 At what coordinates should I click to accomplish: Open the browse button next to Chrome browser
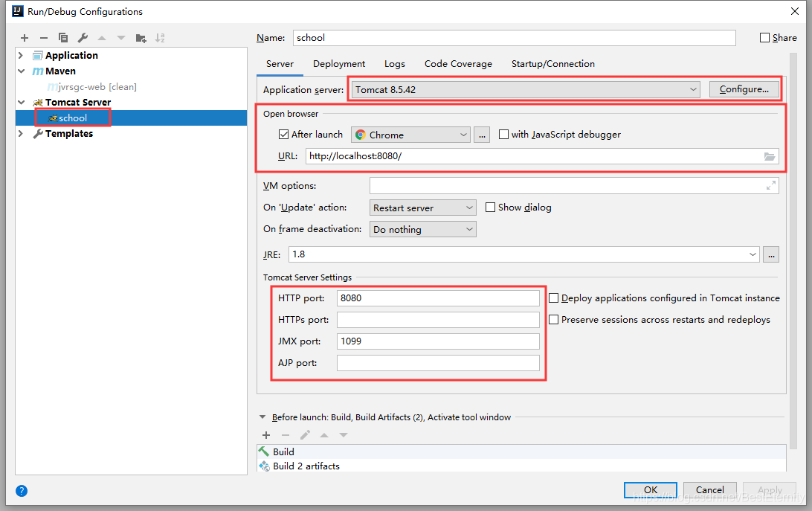(482, 135)
